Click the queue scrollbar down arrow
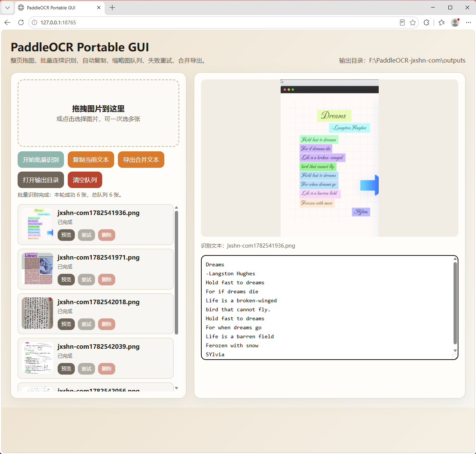476x454 pixels. click(176, 388)
